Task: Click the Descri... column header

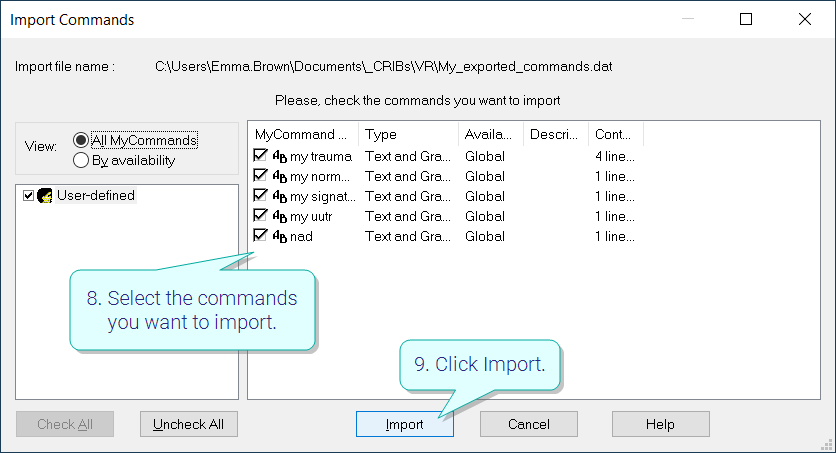Action: tap(556, 134)
